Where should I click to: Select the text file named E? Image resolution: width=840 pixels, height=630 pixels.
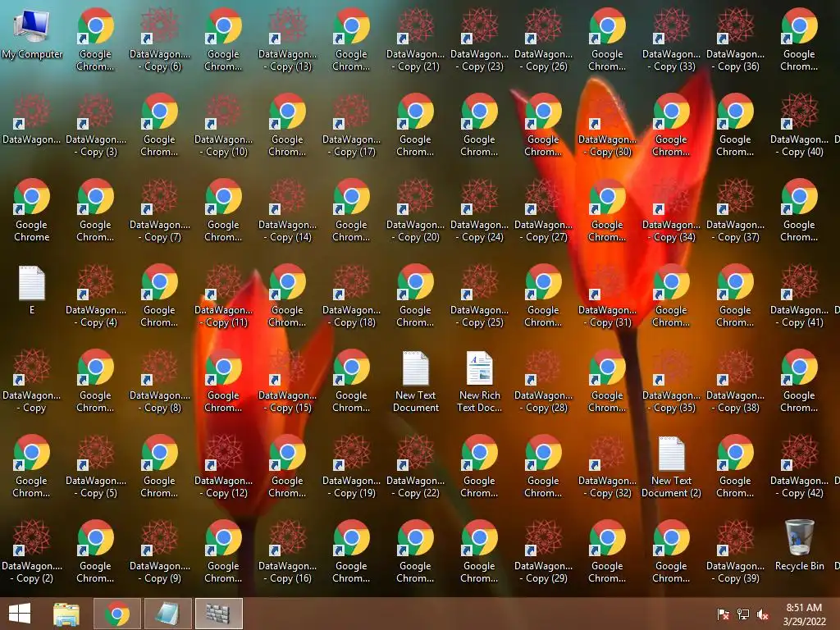click(32, 290)
